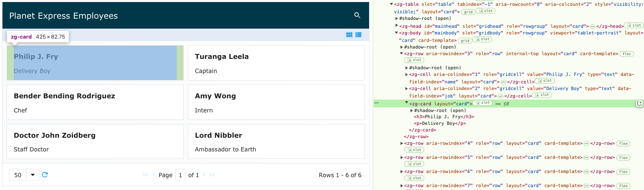Image resolution: width=644 pixels, height=190 pixels.
Task: Open three-dot actions beside highlighted zg-card node
Action: [x=377, y=102]
